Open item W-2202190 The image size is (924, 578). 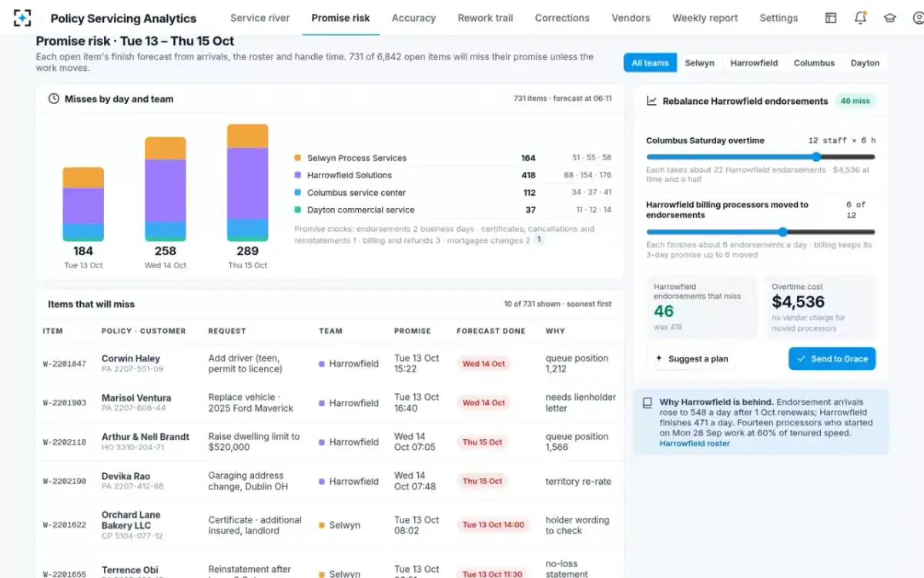[65, 482]
